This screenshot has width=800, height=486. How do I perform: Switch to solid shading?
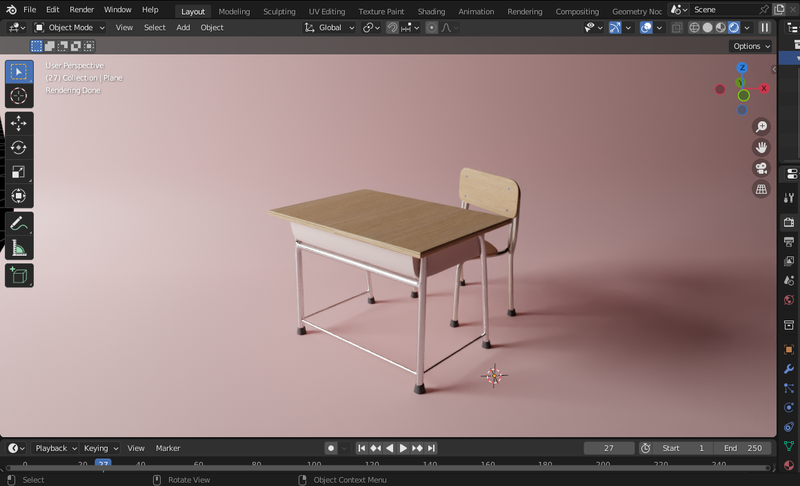[707, 28]
